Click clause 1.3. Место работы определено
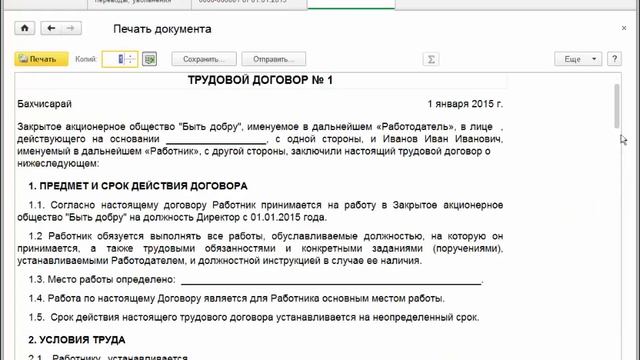Viewport: 640px width, 360px height. coord(102,280)
